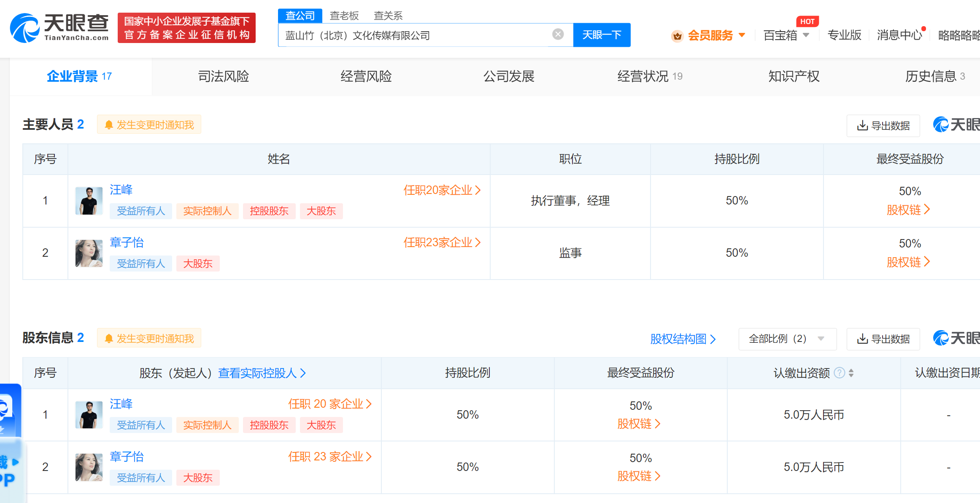Click the bell notify icon for 股东信息
Image resolution: width=980 pixels, height=503 pixels.
click(x=109, y=339)
